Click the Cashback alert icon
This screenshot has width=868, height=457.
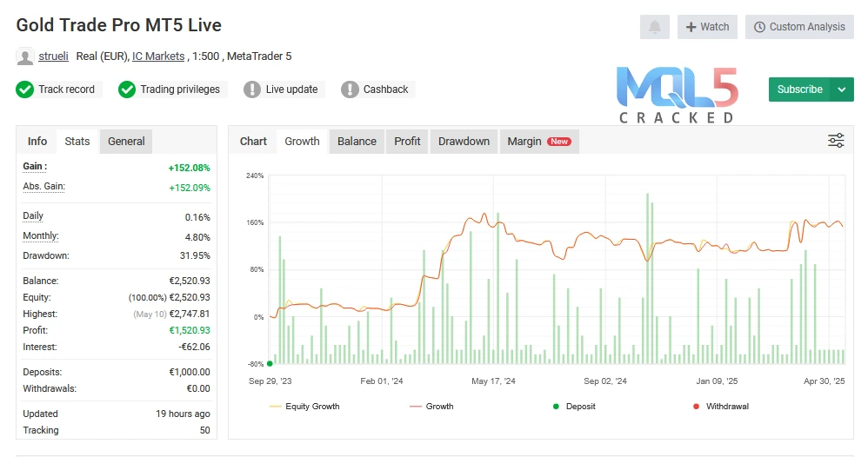point(350,89)
